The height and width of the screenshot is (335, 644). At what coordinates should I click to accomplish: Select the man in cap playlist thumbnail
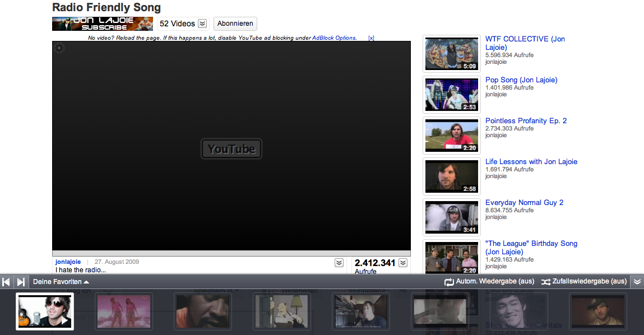click(x=598, y=311)
